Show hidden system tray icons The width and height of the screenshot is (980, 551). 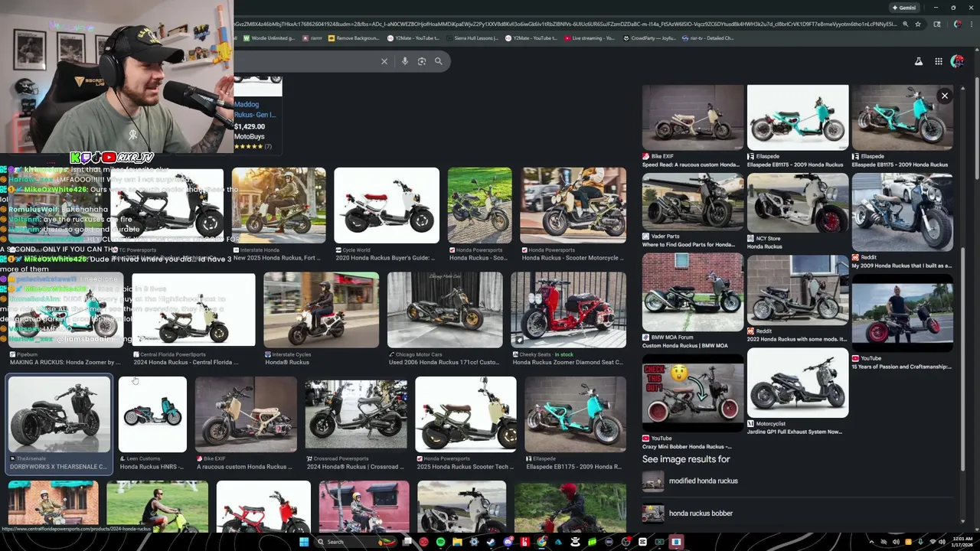point(871,542)
